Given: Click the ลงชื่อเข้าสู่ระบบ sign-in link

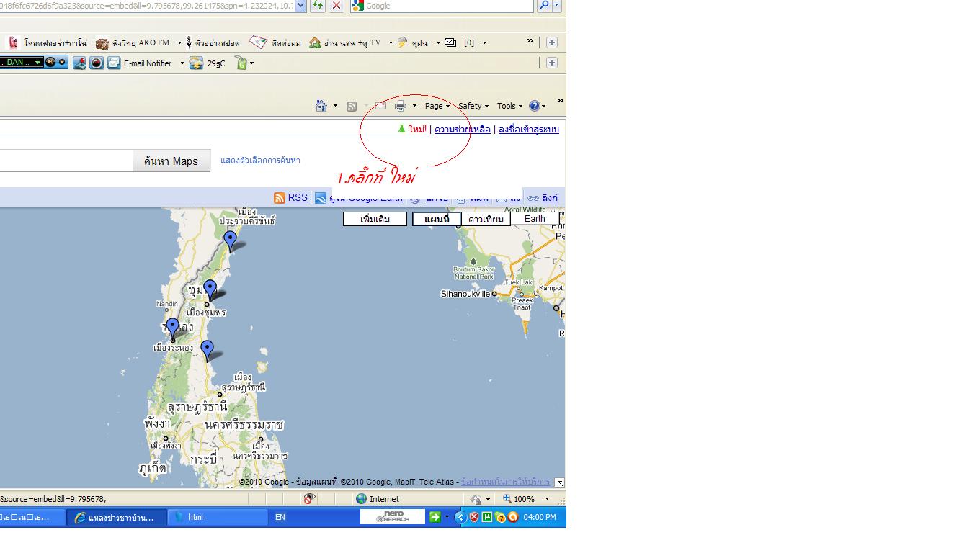Looking at the screenshot, I should 529,130.
